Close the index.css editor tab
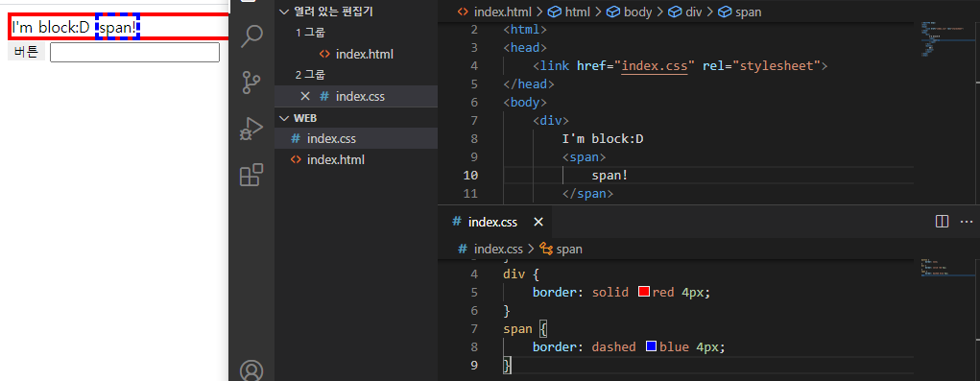Screen dimensions: 980x381 click(538, 222)
